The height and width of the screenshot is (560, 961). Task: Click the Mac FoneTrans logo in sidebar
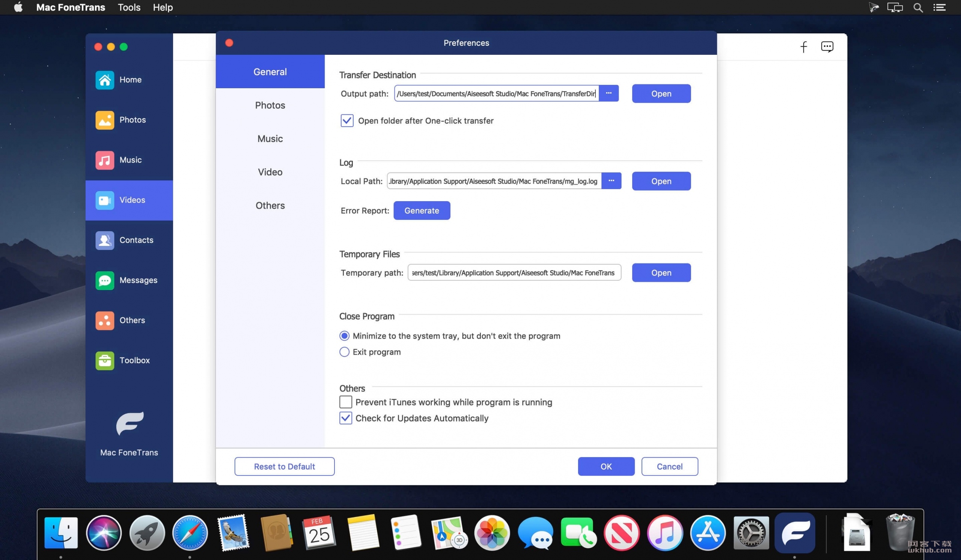130,423
